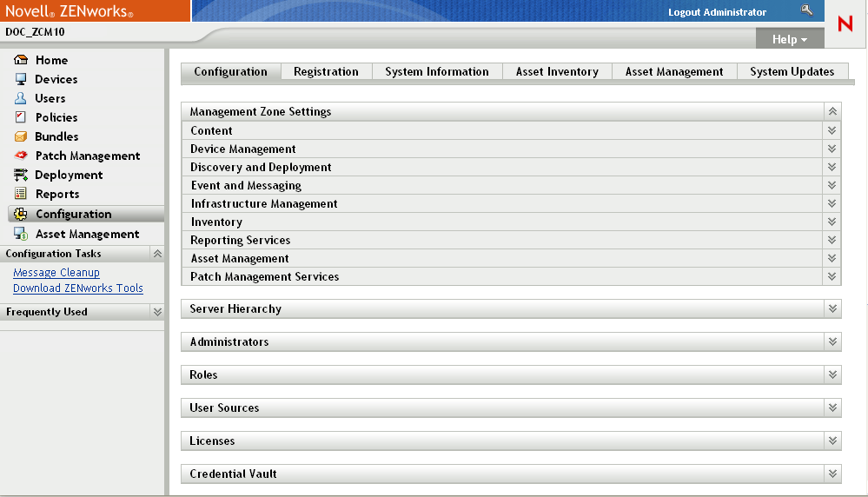Click the Content settings label
Screen dimensions: 868x497
[x=211, y=130]
